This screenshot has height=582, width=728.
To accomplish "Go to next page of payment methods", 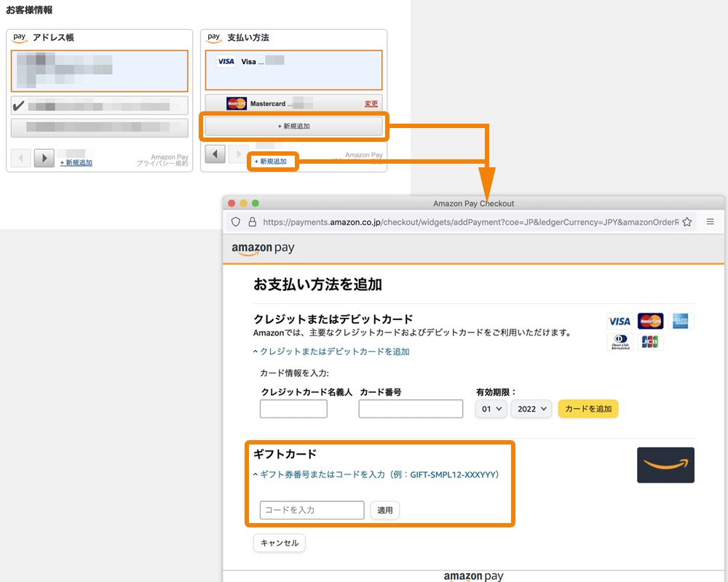I will (x=239, y=154).
